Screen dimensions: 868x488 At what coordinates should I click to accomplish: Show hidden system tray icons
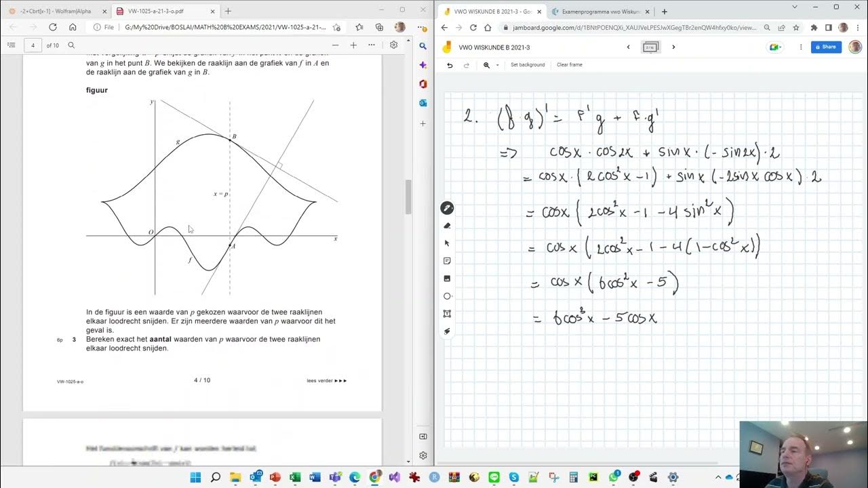(x=718, y=477)
